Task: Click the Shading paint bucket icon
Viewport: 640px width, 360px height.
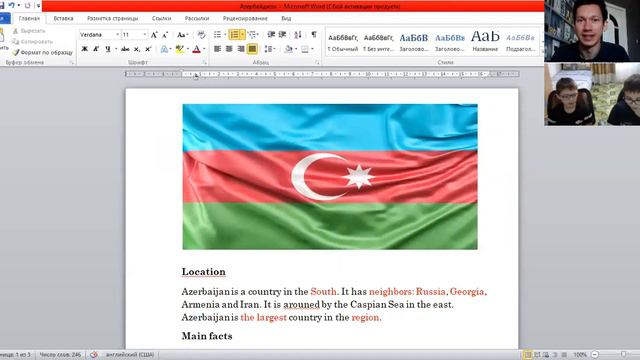Action: 289,49
